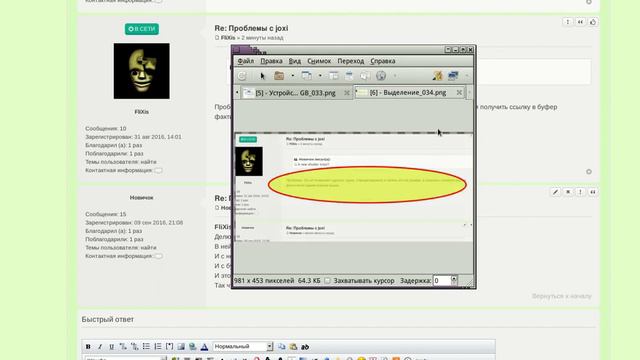
Task: Open the Нормальный font size dropdown
Action: (x=242, y=347)
